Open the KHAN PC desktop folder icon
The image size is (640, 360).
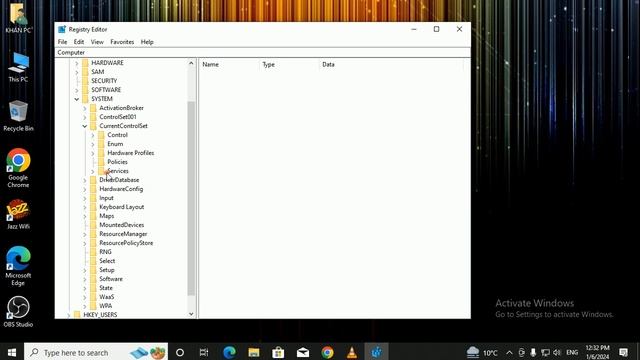tap(18, 18)
